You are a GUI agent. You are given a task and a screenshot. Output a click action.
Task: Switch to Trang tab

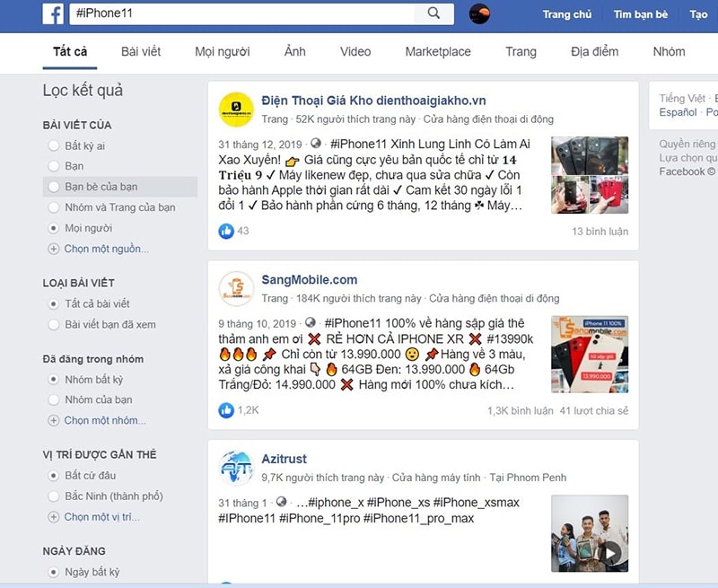pos(521,51)
